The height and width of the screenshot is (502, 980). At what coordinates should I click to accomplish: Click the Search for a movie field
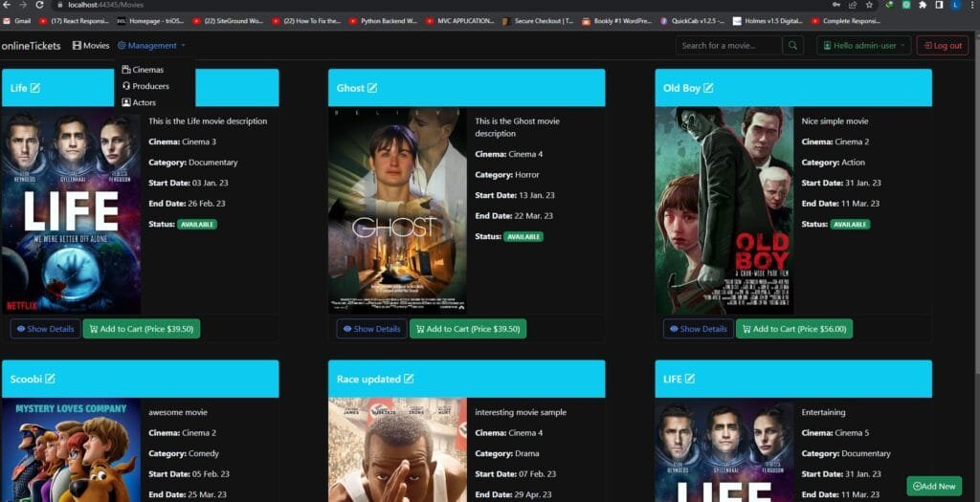click(728, 45)
